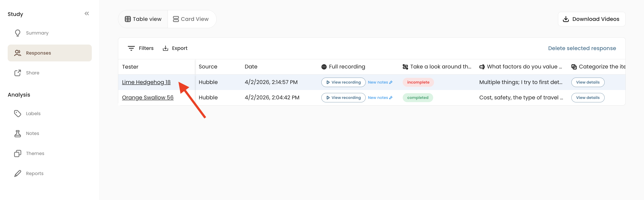Click the Responses people icon

tap(17, 53)
